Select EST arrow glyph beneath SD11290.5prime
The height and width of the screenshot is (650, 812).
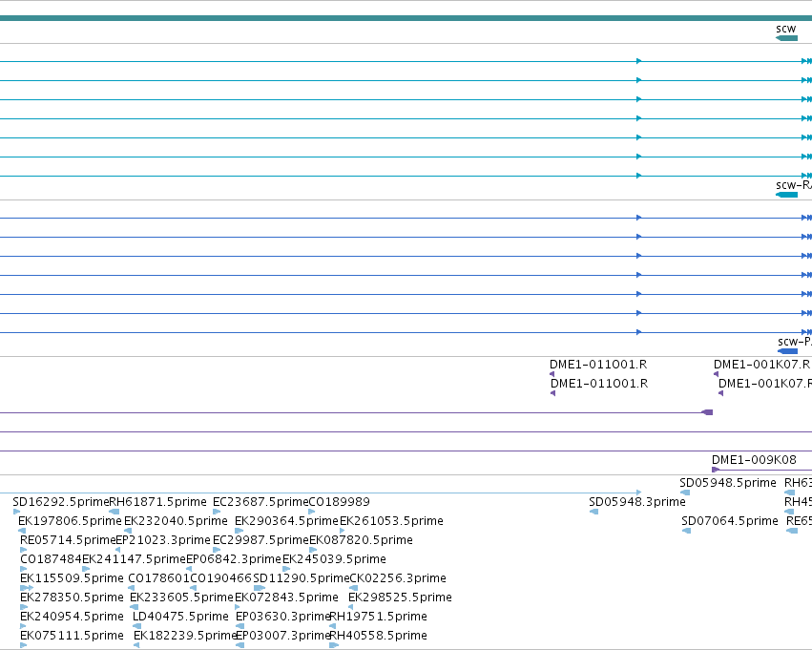point(260,588)
